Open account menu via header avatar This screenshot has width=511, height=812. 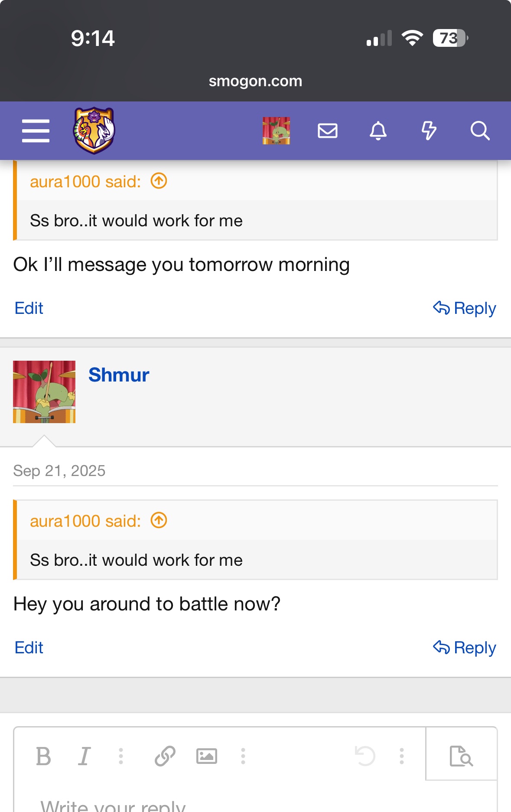(x=276, y=130)
